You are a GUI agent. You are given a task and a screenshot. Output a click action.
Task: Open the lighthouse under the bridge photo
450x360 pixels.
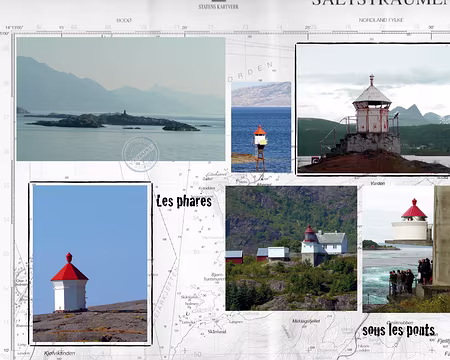406,249
